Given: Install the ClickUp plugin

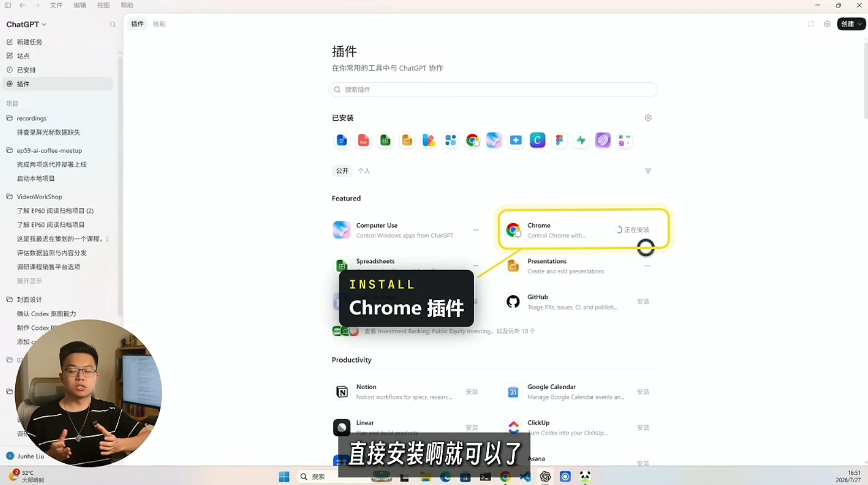Looking at the screenshot, I should 643,428.
